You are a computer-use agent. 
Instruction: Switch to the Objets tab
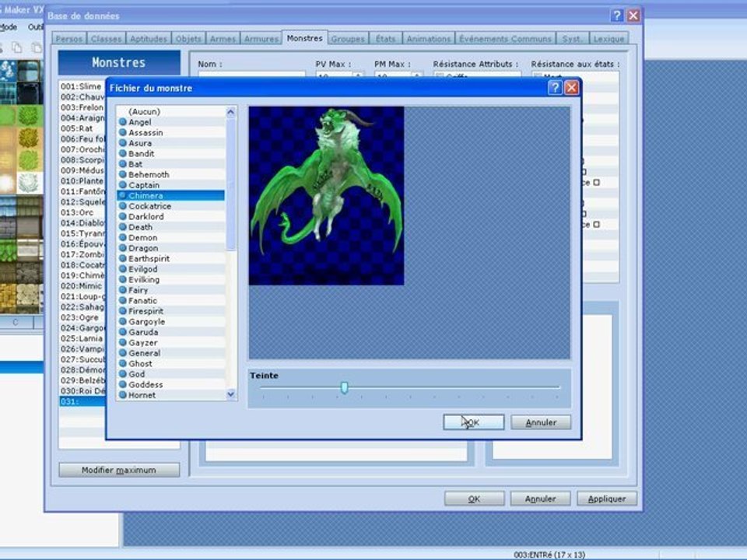coord(188,39)
